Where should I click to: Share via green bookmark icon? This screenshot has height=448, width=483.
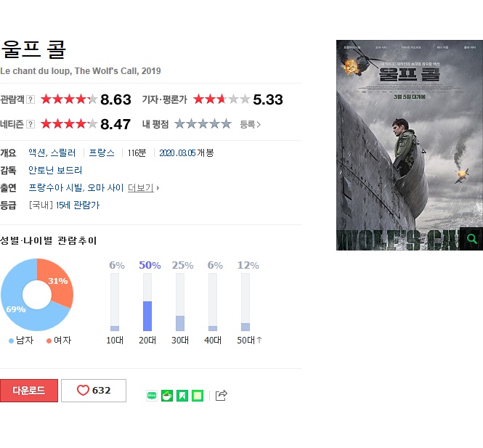coord(182,396)
